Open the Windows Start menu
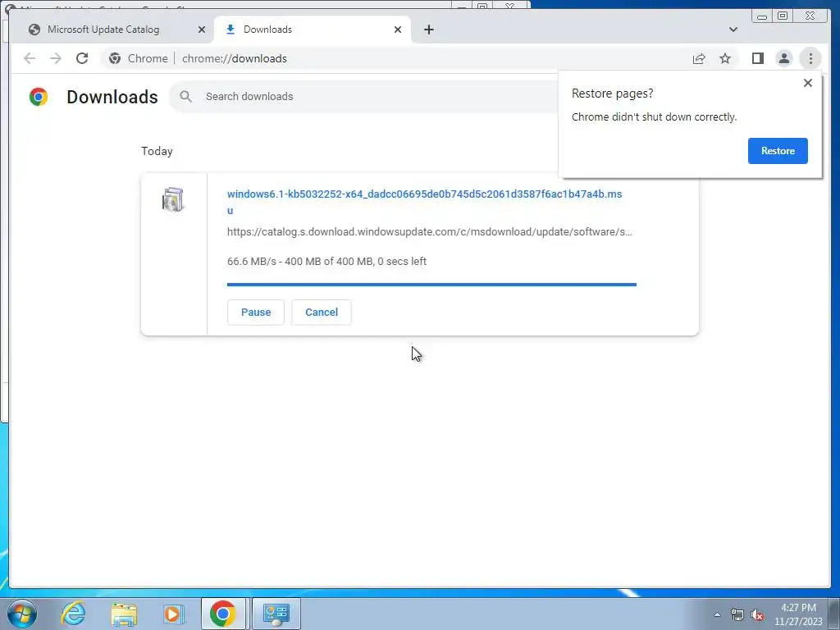Viewport: 840px width, 630px height. [21, 614]
